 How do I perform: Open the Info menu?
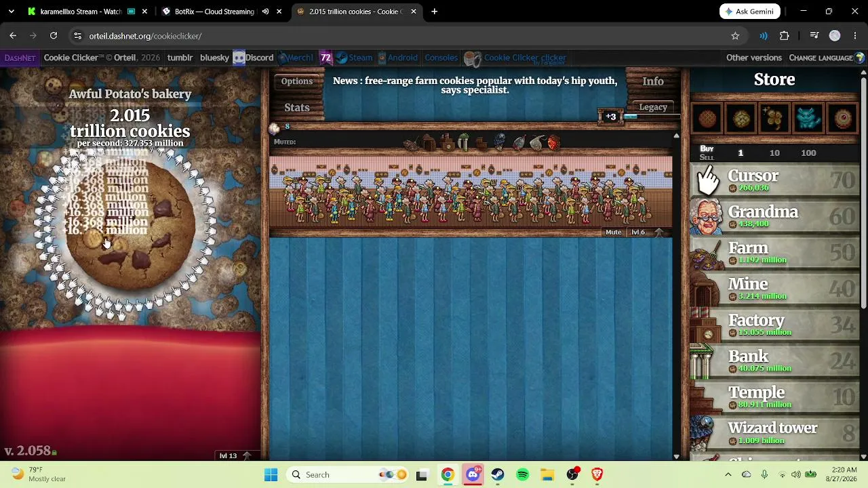(653, 81)
